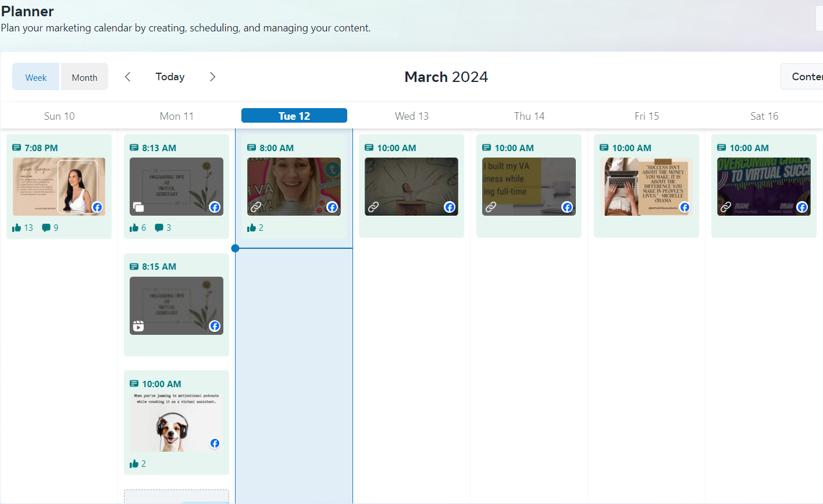The height and width of the screenshot is (504, 823).
Task: Jump to the current date with the Today button
Action: click(170, 77)
